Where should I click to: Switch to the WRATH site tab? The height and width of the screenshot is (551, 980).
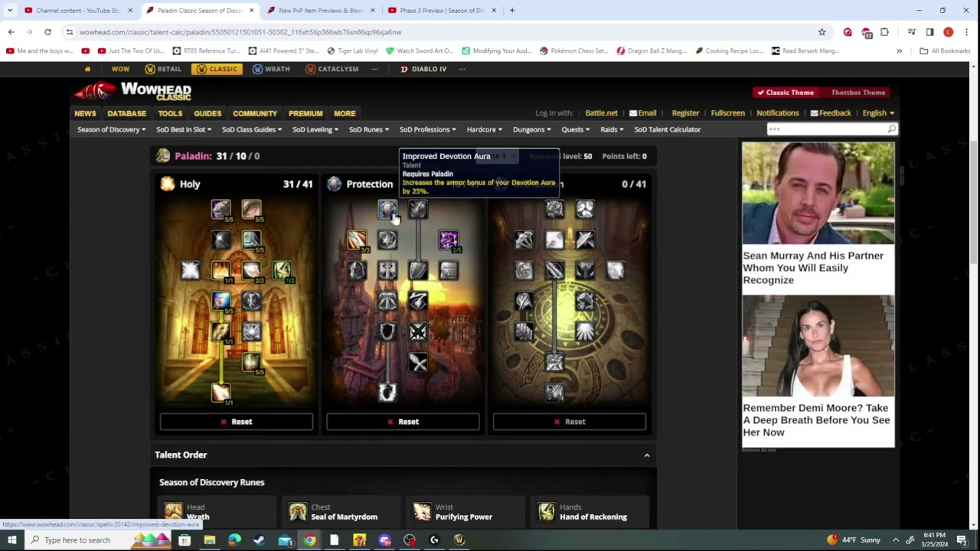(x=272, y=69)
